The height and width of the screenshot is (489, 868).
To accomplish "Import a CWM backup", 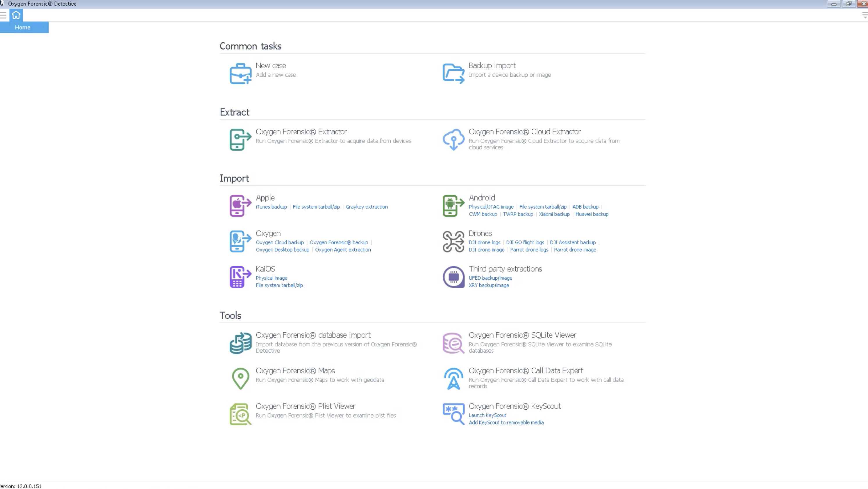I will pyautogui.click(x=483, y=214).
